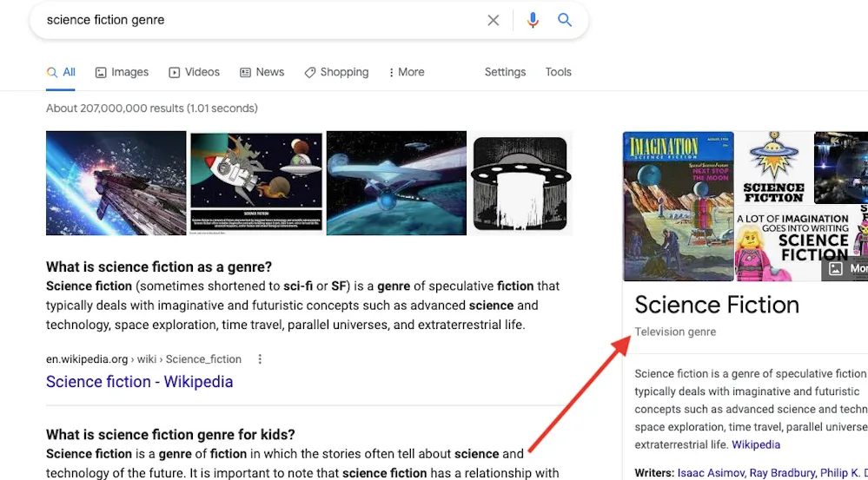This screenshot has height=480, width=868.
Task: Click inside the search query input field
Action: [261, 20]
